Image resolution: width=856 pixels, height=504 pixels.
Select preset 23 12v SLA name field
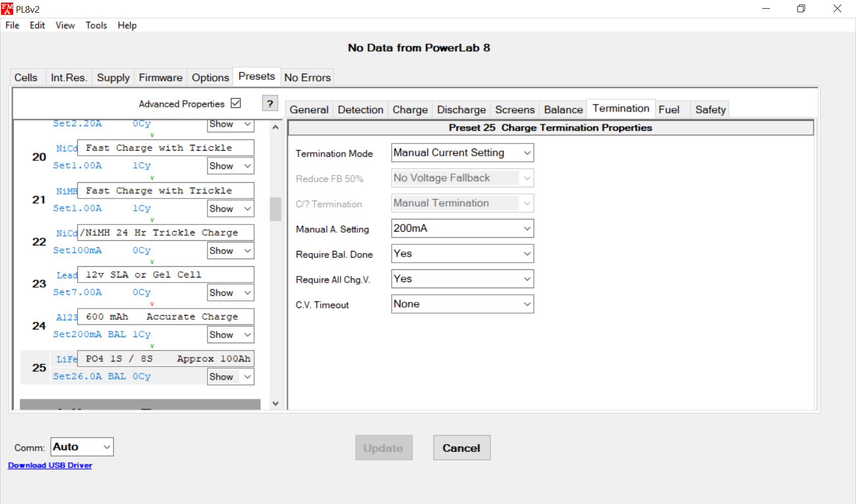click(166, 275)
